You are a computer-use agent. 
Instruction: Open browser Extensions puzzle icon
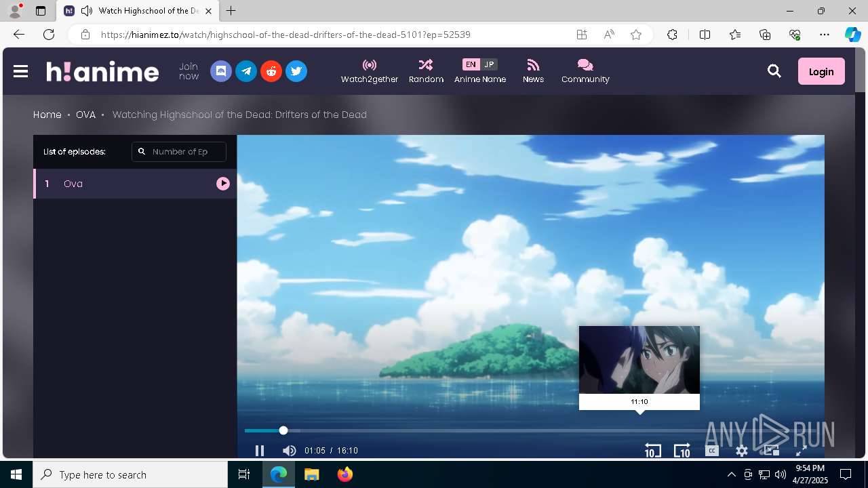tap(672, 35)
